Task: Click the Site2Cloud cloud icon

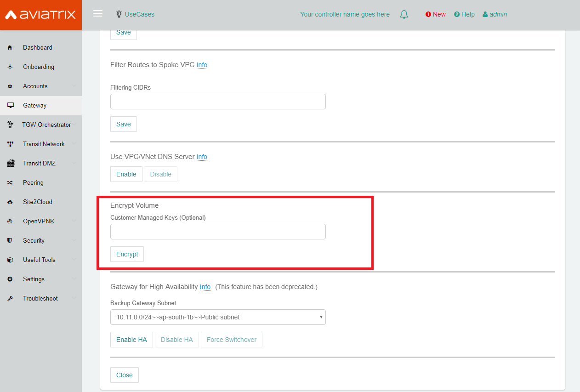Action: (x=10, y=202)
